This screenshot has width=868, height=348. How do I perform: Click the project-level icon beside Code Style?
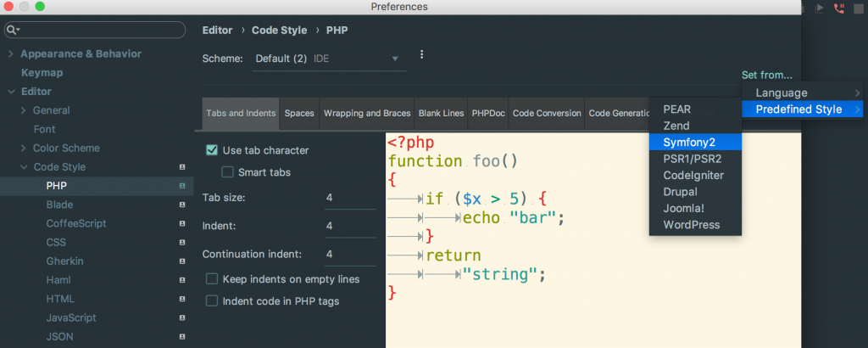point(182,167)
